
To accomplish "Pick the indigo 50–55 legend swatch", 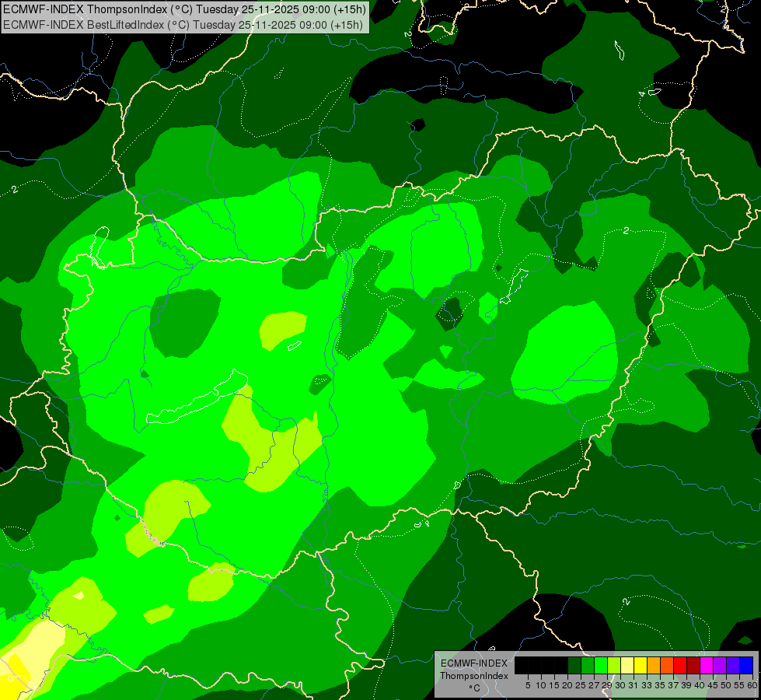I will (x=733, y=665).
